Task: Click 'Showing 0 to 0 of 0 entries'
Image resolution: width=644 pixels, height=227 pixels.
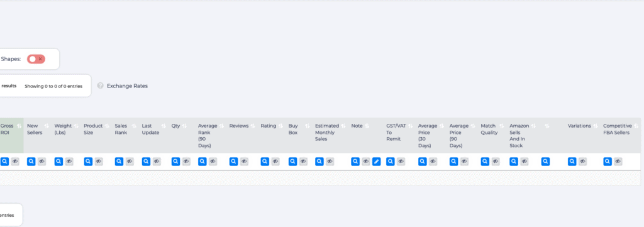Action: [53, 86]
